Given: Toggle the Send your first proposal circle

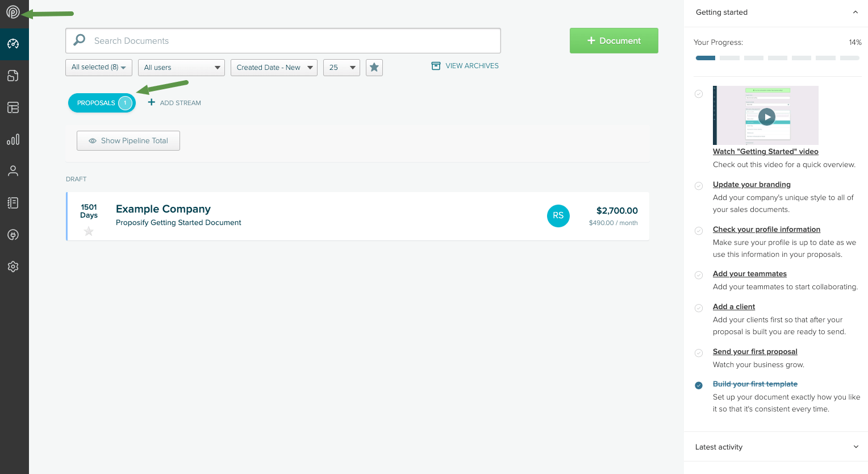Looking at the screenshot, I should (x=699, y=353).
